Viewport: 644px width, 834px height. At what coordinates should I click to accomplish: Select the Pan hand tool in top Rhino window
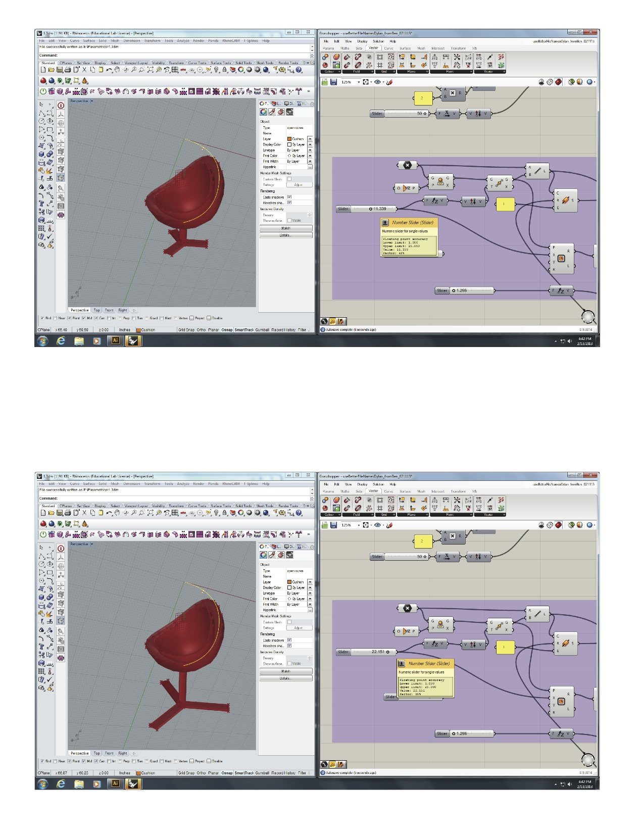(117, 70)
